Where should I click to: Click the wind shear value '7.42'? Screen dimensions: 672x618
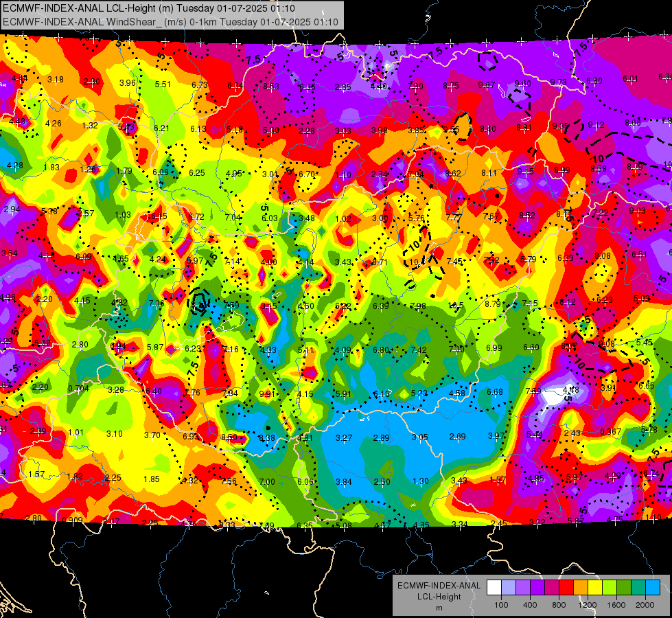coord(418,350)
